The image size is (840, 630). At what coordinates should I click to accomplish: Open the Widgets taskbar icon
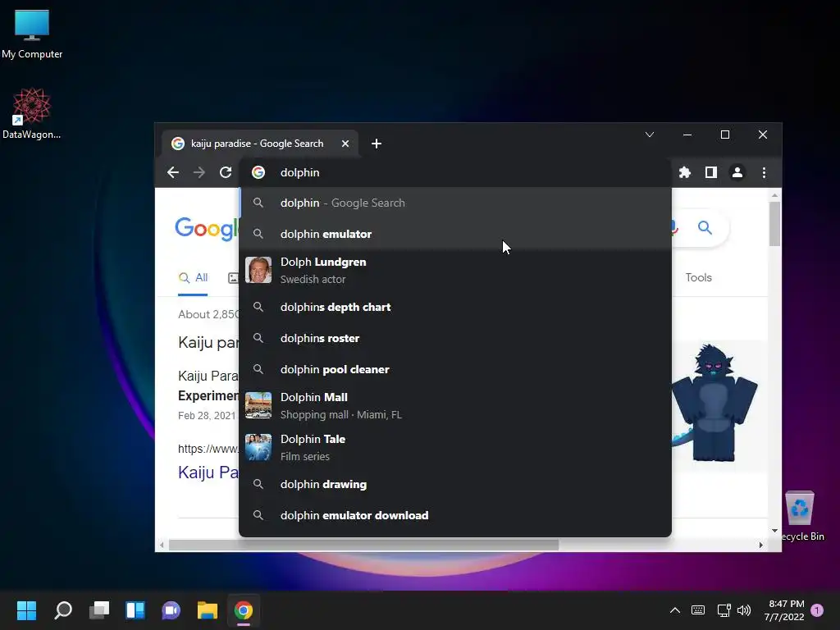[x=135, y=610]
